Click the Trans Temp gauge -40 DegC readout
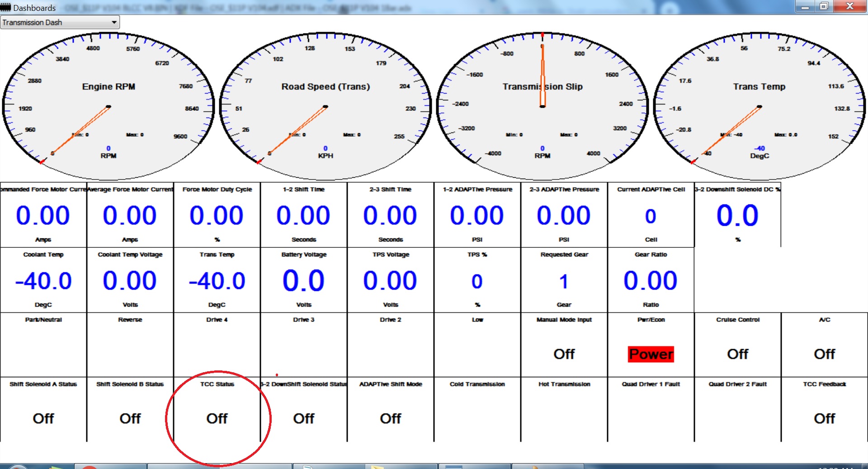The image size is (868, 469). pyautogui.click(x=759, y=152)
